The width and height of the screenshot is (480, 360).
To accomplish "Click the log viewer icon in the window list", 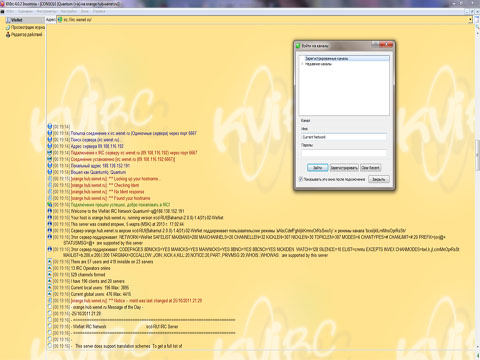I will coord(8,27).
